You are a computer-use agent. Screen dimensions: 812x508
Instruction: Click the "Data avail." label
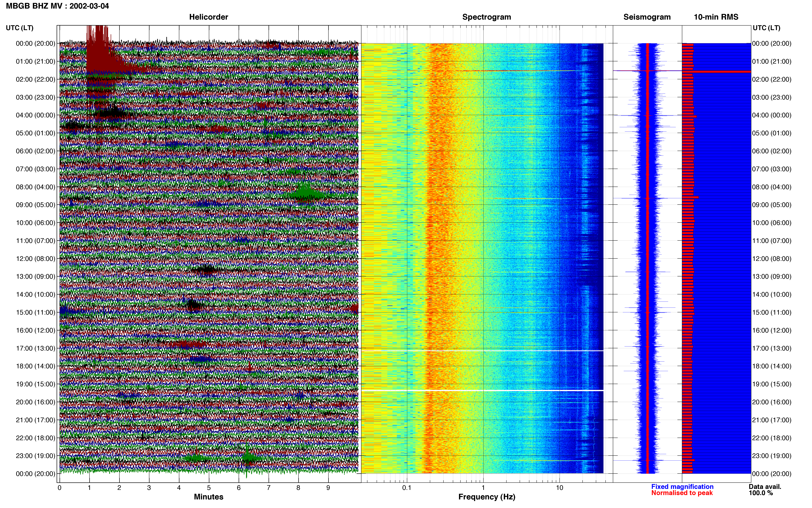(765, 486)
